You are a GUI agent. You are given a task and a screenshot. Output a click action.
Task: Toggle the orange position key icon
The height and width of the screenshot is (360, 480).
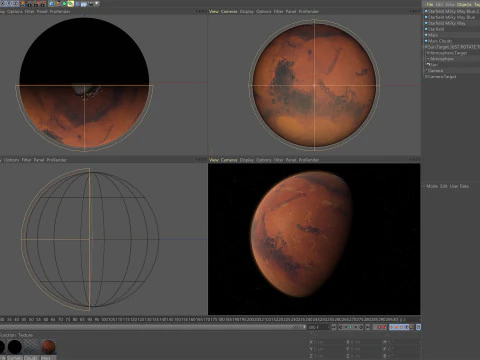pos(396,327)
